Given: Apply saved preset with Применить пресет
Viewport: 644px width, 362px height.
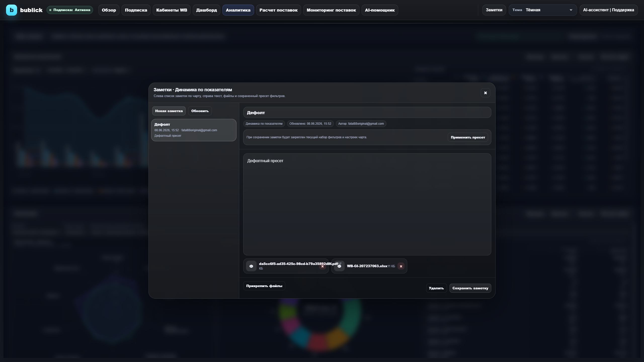Looking at the screenshot, I should click(468, 137).
